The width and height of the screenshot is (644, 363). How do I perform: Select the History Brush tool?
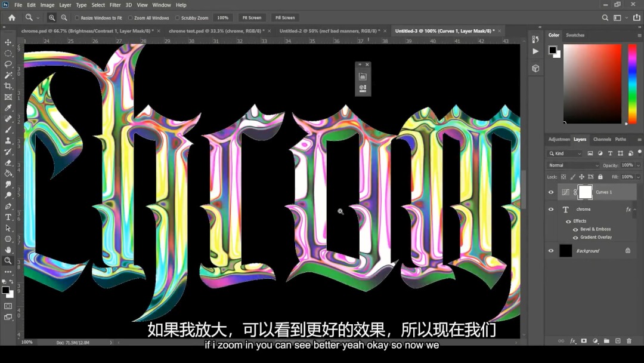8,152
